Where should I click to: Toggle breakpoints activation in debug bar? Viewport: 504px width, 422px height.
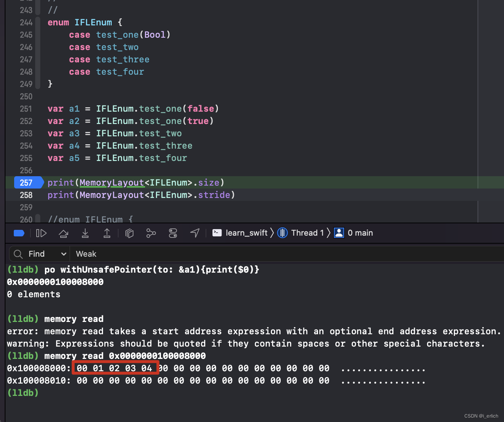(19, 233)
